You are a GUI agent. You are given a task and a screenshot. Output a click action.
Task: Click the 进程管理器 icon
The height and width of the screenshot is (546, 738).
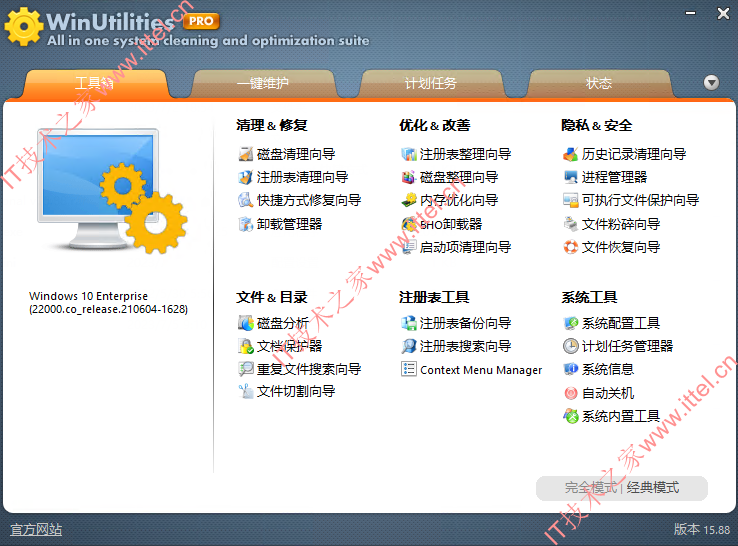[570, 177]
